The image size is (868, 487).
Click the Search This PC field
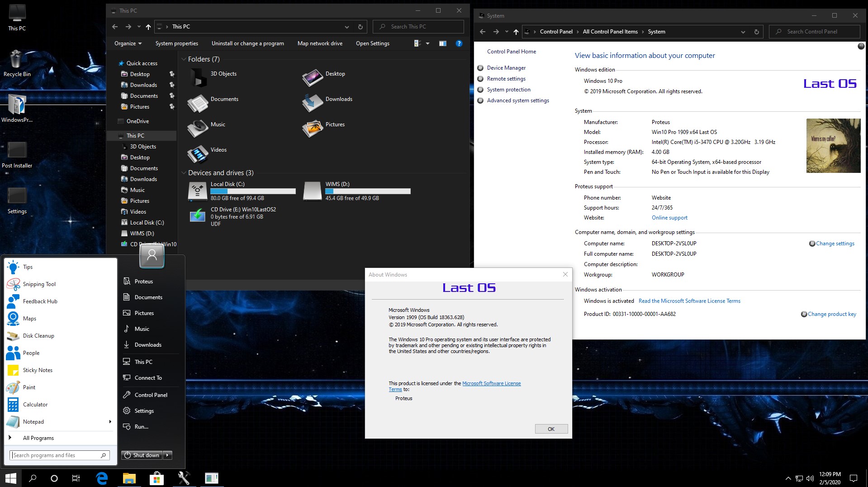418,27
